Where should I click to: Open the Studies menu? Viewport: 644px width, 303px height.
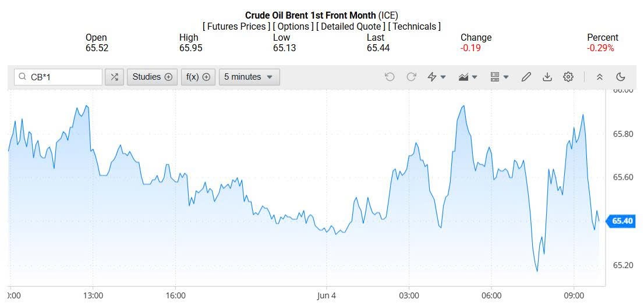(x=152, y=77)
